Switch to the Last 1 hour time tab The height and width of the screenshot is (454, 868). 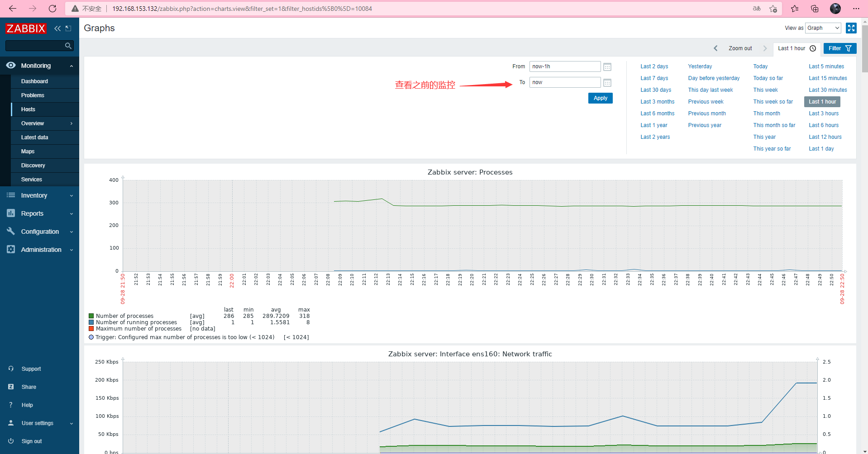tap(796, 48)
